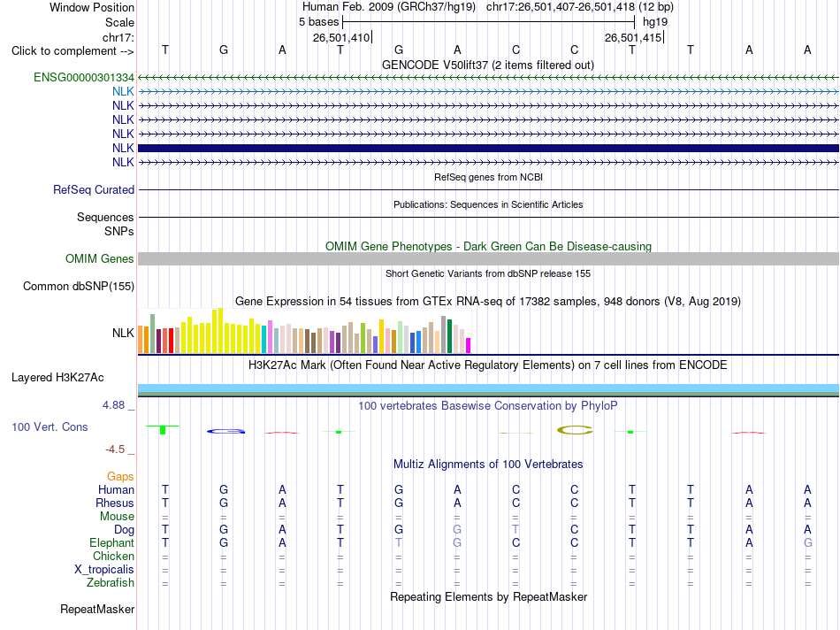Select the X_tropicalis alignment row label
Viewport: 840px width, 630px height.
point(104,570)
